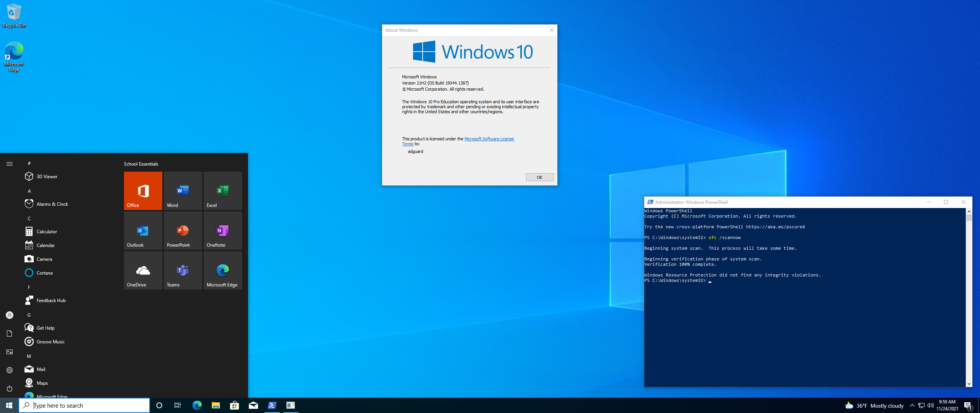Open the Task View button on the taskbar
This screenshot has width=980, height=413.
tap(177, 405)
